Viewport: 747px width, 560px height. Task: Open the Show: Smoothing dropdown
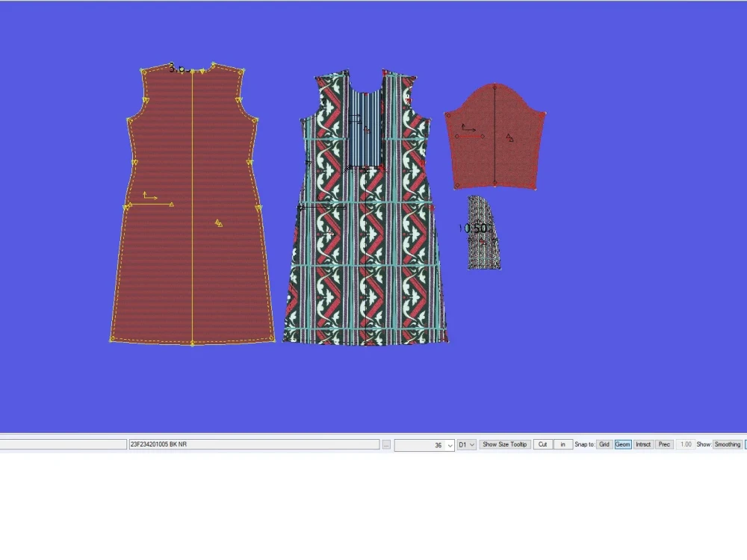coord(725,444)
